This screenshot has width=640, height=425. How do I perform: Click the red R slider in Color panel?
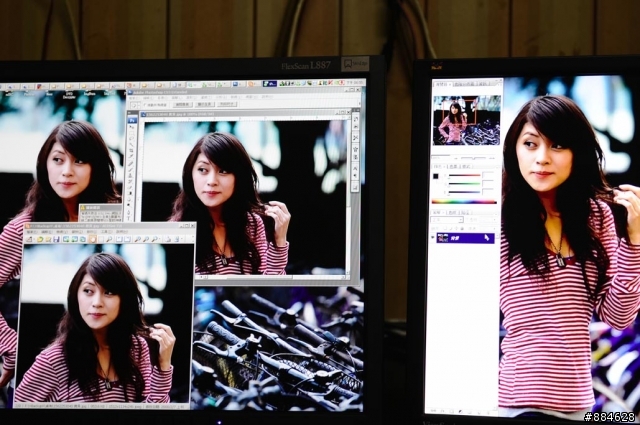tap(464, 175)
